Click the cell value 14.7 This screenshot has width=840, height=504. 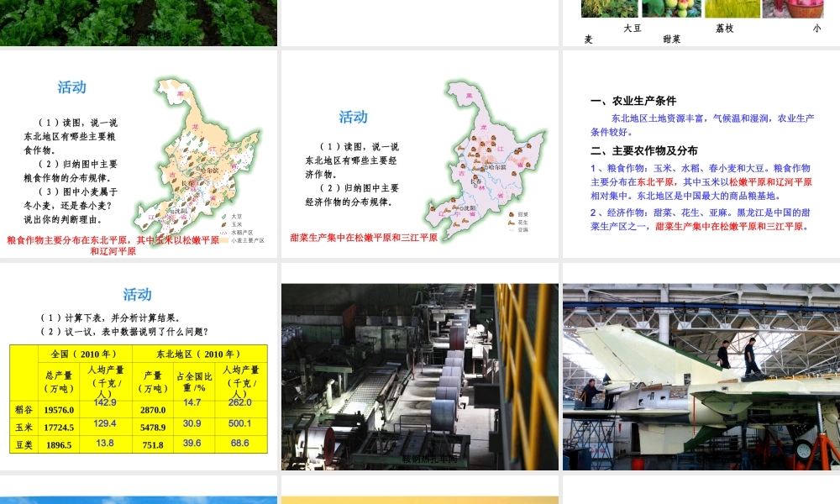pos(192,402)
